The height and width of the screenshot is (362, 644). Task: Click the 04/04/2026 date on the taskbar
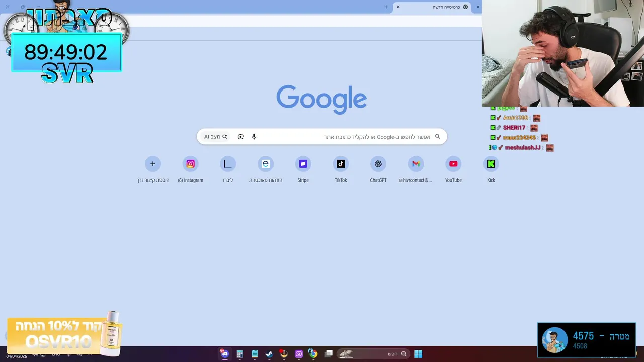[x=17, y=356]
